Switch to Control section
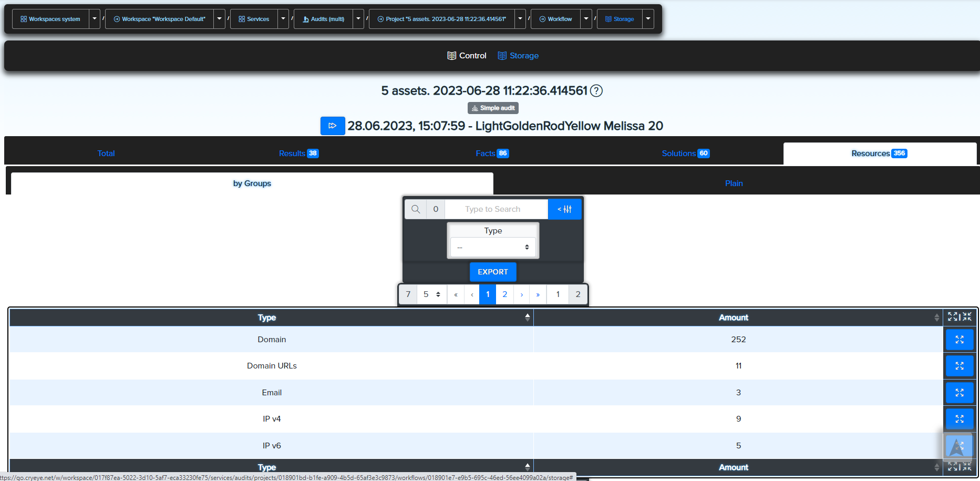 tap(467, 56)
